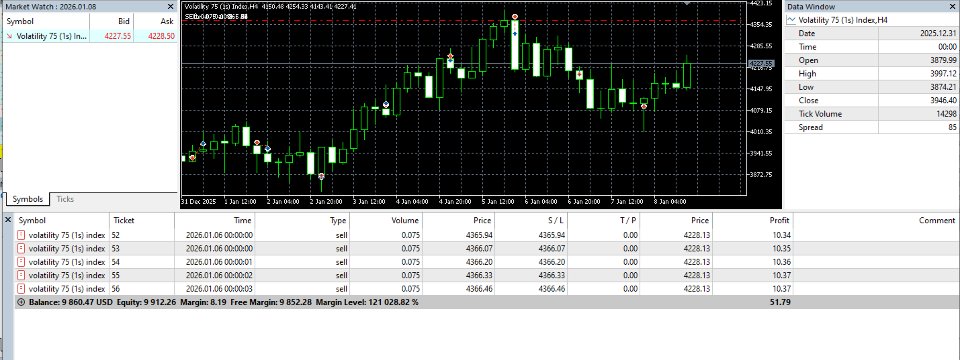Click the chart icon beside Volatility 75 in Data Window
Viewport: 960px width, 360px height.
792,20
